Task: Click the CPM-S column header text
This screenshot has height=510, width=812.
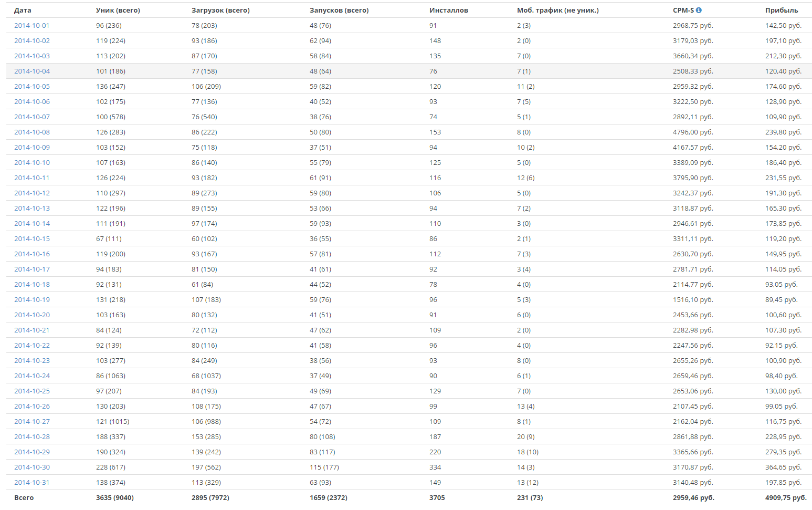Action: pyautogui.click(x=683, y=10)
